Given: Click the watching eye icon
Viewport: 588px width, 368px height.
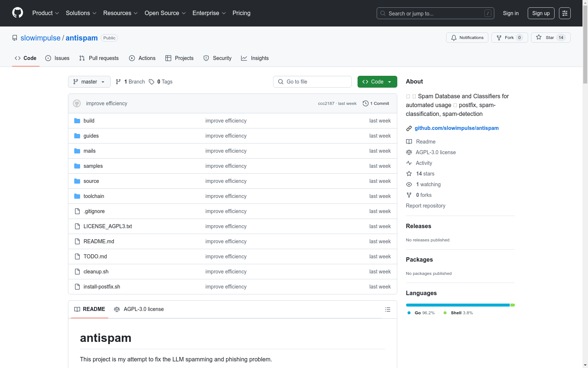Looking at the screenshot, I should (x=409, y=184).
